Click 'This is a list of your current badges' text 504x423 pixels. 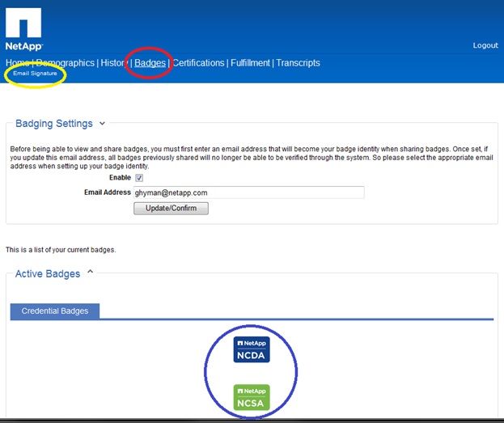61,250
